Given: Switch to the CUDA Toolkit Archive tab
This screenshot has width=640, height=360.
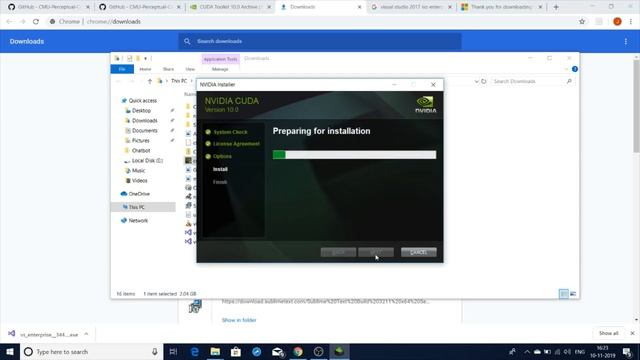Looking at the screenshot, I should [x=231, y=7].
